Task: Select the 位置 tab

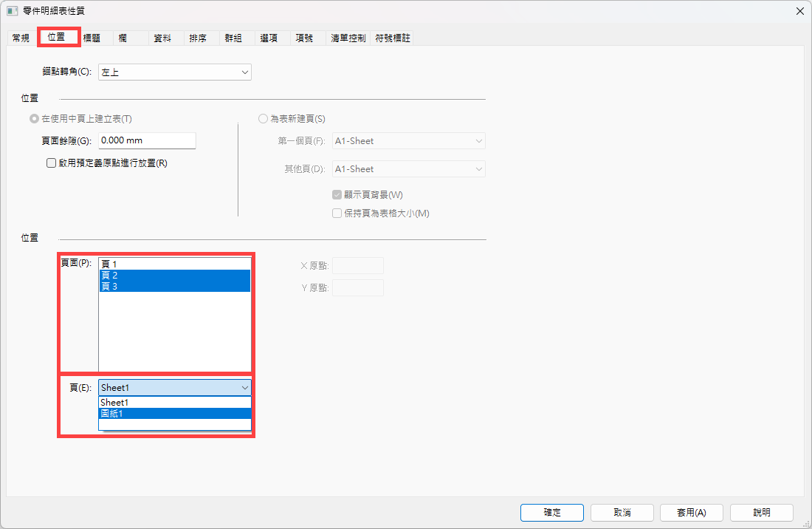Action: 57,37
